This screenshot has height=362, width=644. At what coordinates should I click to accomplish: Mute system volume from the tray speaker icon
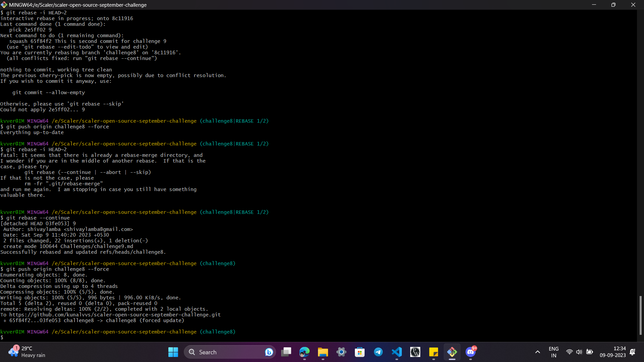580,352
